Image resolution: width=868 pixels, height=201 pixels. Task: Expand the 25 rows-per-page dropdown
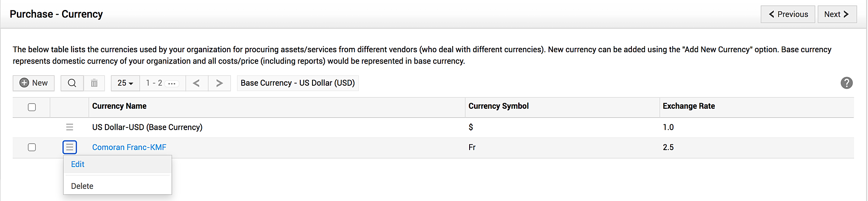tap(125, 83)
